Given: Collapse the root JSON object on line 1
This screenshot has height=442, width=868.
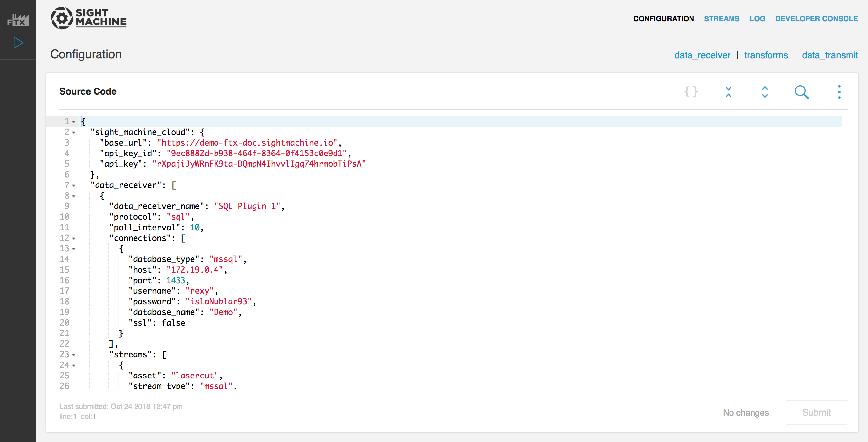Looking at the screenshot, I should (73, 122).
